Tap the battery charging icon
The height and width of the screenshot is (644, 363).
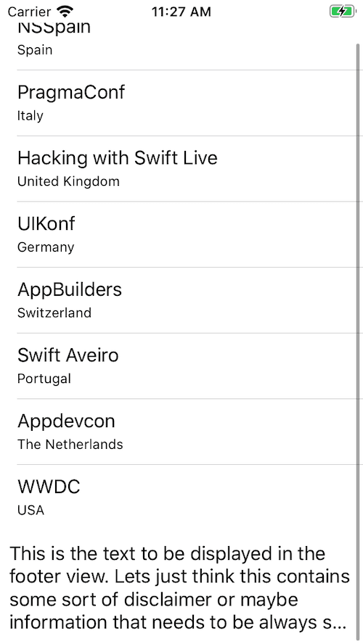click(343, 12)
